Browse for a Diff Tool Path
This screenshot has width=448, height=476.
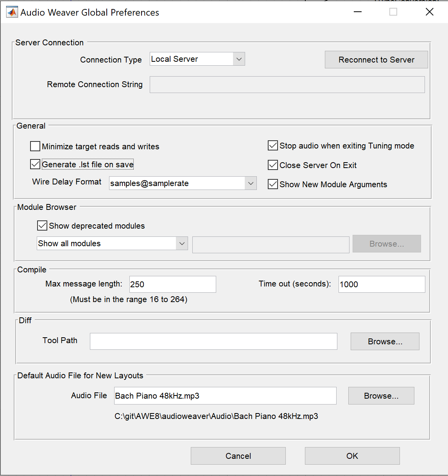384,341
